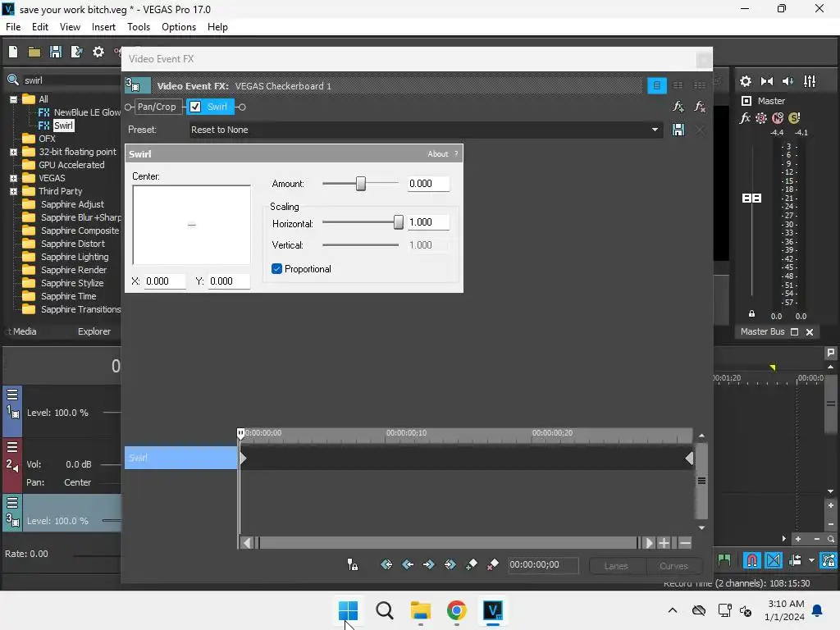840x630 pixels.
Task: Click the Plug-In Chain add fx icon
Action: click(678, 107)
